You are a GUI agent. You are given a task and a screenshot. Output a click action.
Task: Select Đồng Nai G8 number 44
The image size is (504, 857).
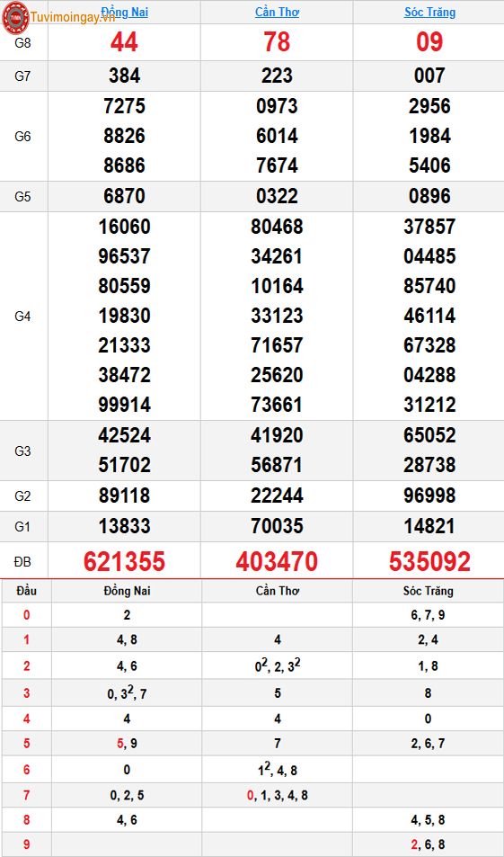click(x=125, y=42)
